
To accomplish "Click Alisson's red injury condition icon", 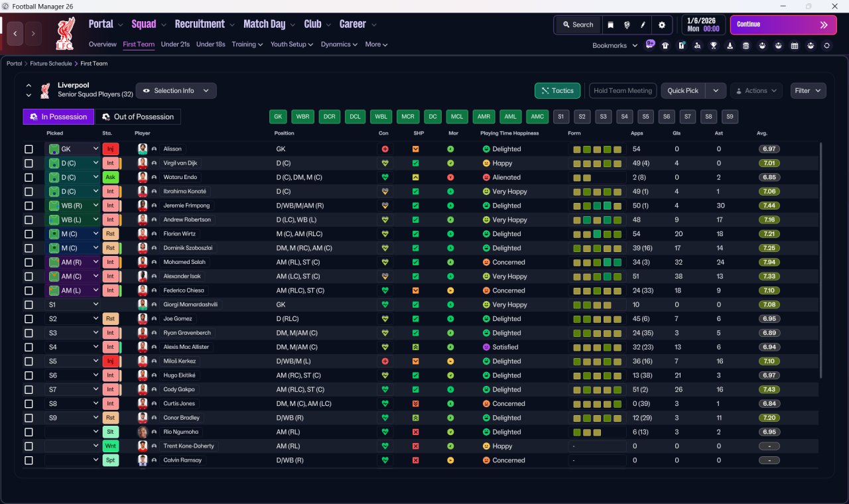I will tap(385, 149).
